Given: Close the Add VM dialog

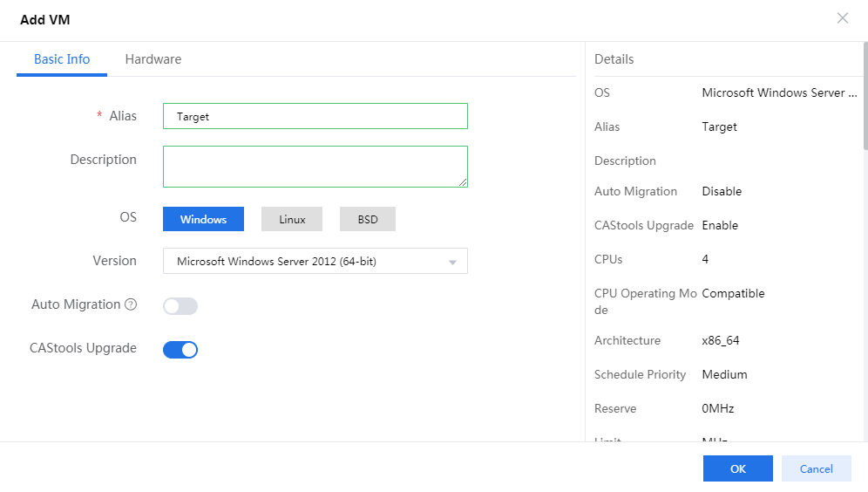Looking at the screenshot, I should click(x=842, y=18).
